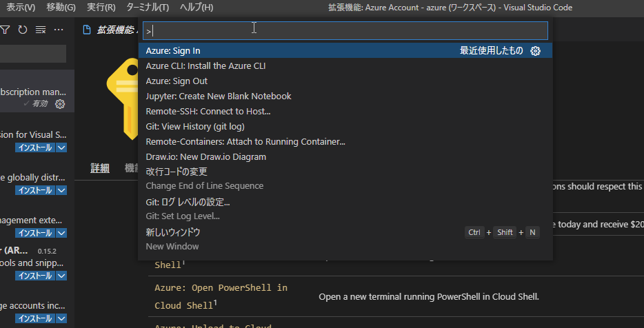
Task: Click the gear icon beside Azure: Sign In
Action: (535, 51)
